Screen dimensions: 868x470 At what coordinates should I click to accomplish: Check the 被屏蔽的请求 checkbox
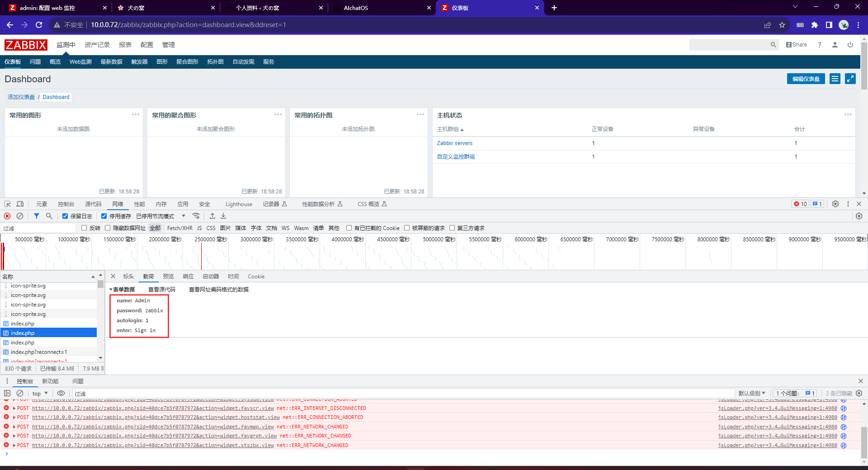(407, 228)
